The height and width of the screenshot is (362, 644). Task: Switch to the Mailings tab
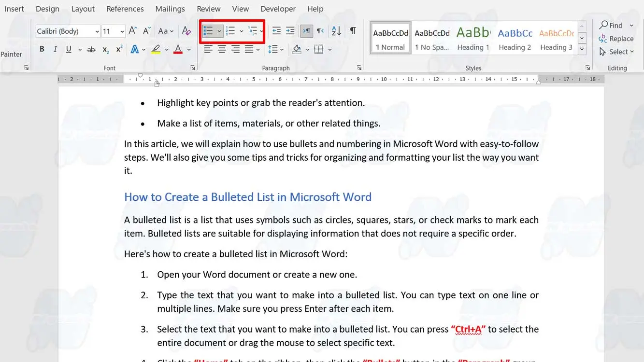click(170, 9)
